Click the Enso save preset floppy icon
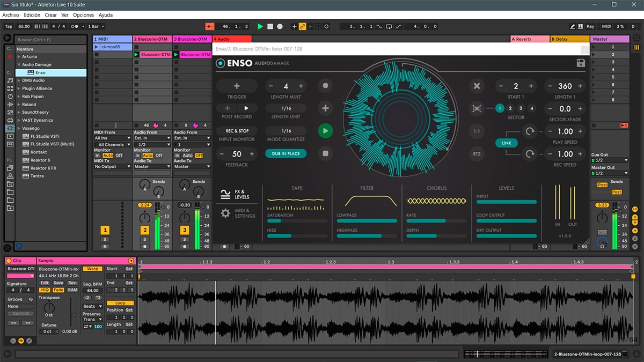 pyautogui.click(x=580, y=63)
